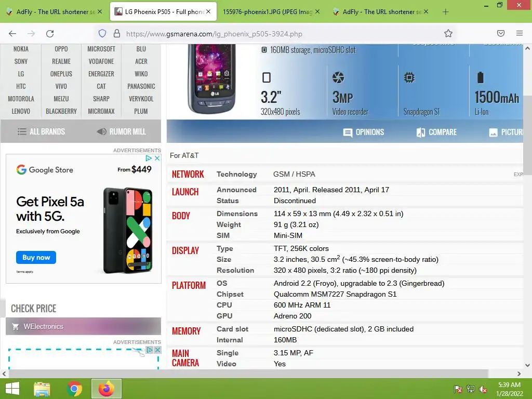The width and height of the screenshot is (532, 399).
Task: Click Buy now in the Pixel ad
Action: (36, 258)
